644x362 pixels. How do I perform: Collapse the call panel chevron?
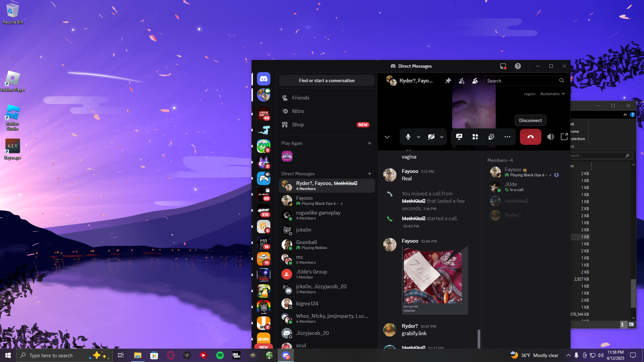[387, 137]
